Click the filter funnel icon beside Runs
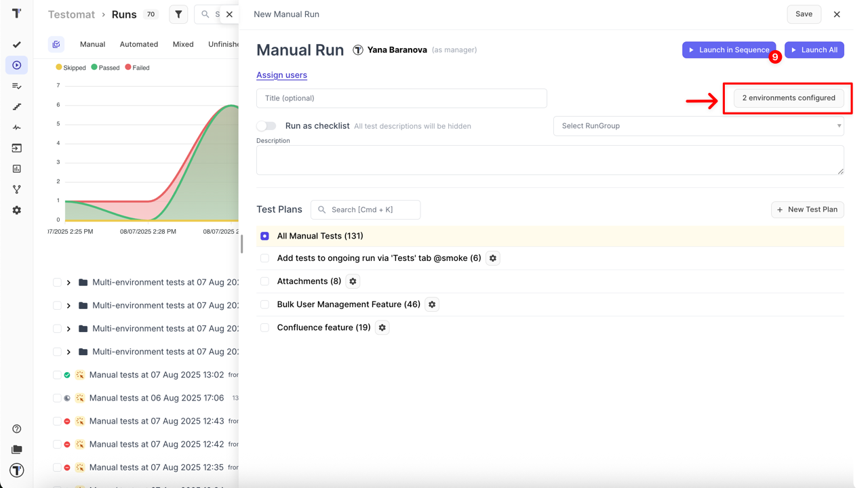The image size is (868, 488). tap(178, 14)
